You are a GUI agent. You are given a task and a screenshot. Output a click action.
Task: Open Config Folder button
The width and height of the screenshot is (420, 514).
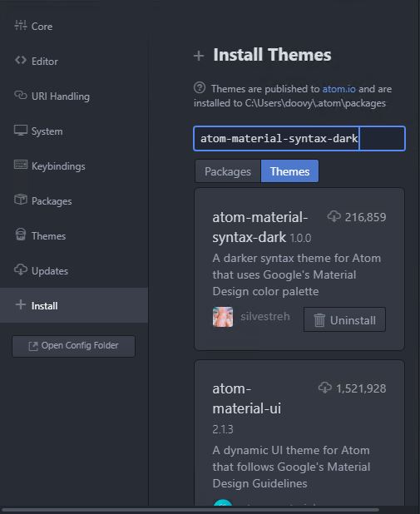(73, 346)
